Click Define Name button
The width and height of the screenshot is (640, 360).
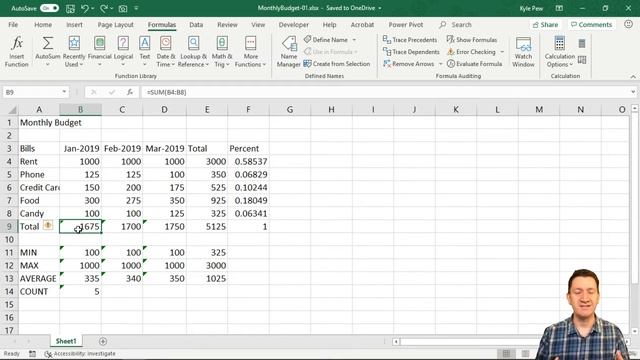pos(326,40)
